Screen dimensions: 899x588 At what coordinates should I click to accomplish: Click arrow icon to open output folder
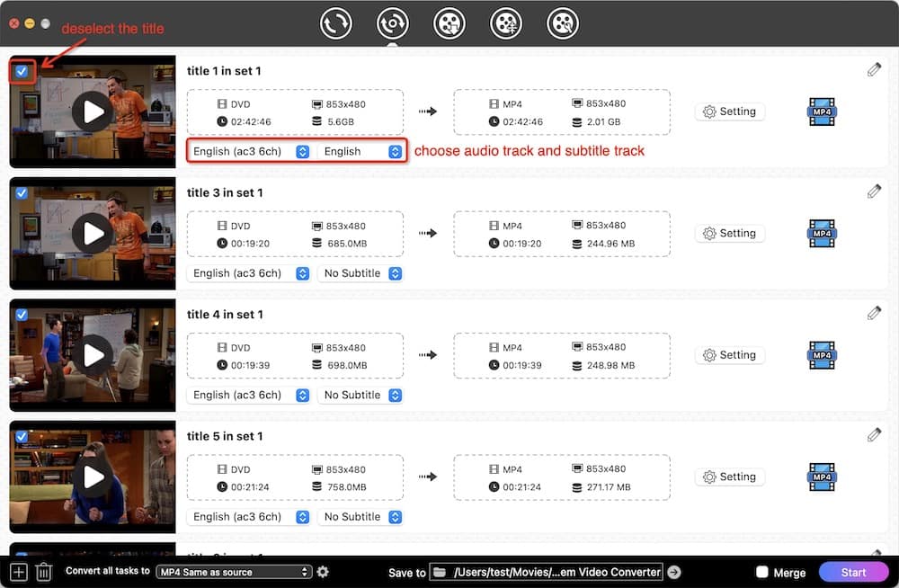[674, 572]
